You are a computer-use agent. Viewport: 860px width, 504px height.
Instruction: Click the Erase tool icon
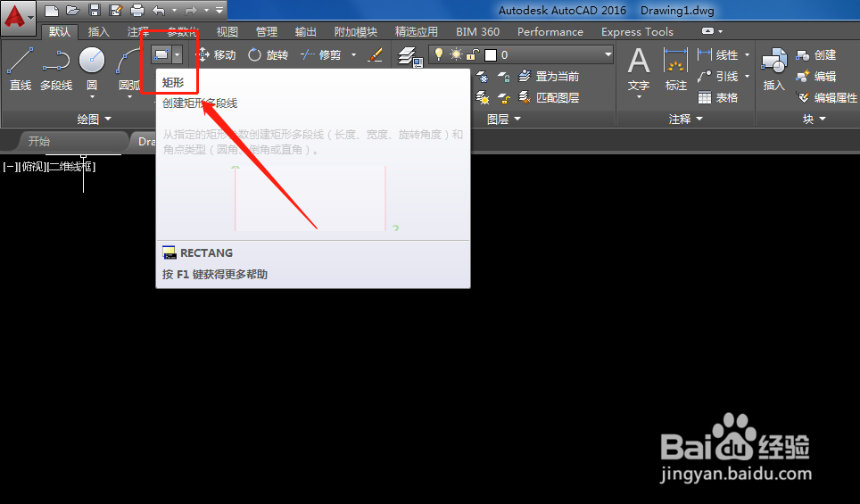click(x=376, y=54)
